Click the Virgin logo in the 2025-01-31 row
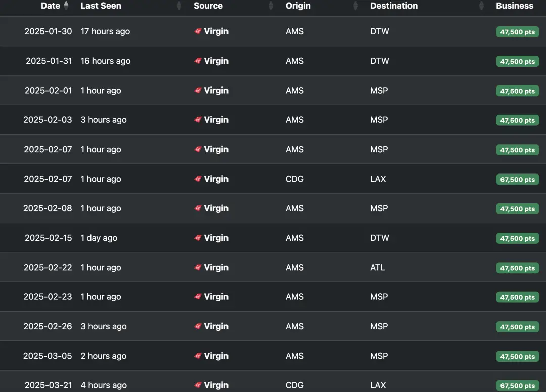 pyautogui.click(x=198, y=61)
